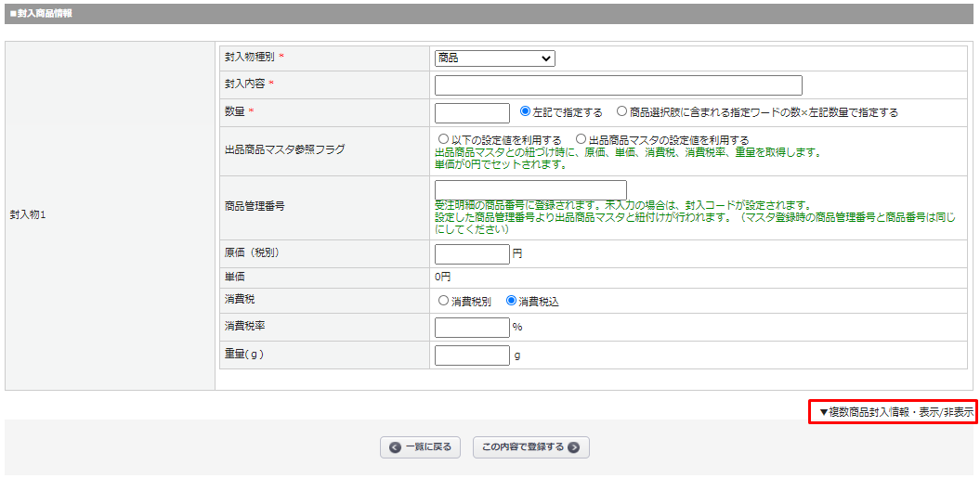Focus the 数量 input box
This screenshot has height=478, width=980.
tap(472, 113)
